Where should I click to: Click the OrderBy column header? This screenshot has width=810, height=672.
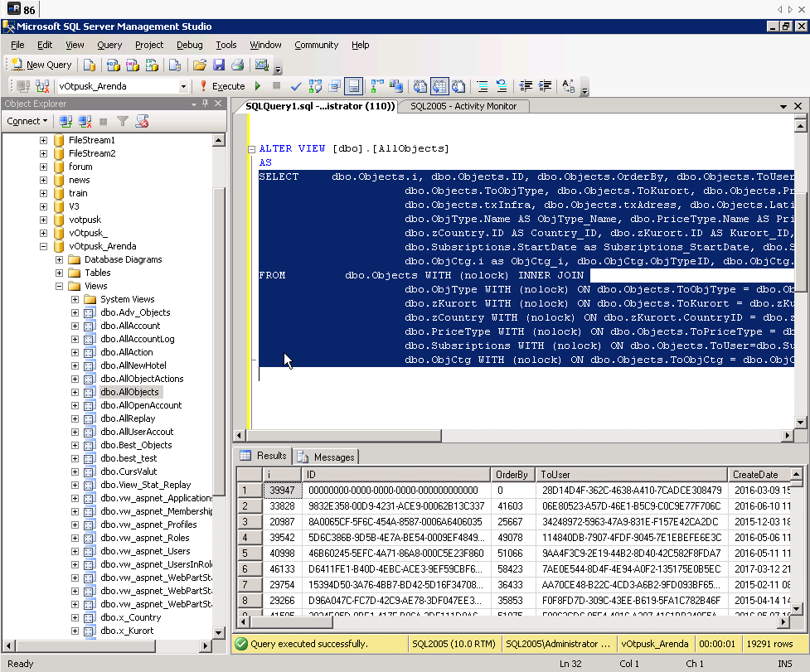(513, 474)
